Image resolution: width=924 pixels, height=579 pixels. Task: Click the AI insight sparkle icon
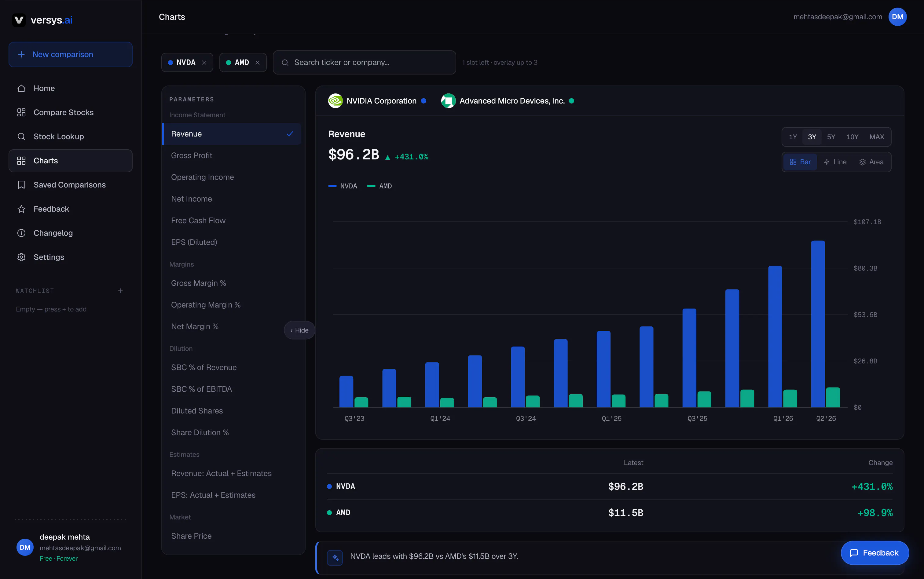(x=335, y=558)
